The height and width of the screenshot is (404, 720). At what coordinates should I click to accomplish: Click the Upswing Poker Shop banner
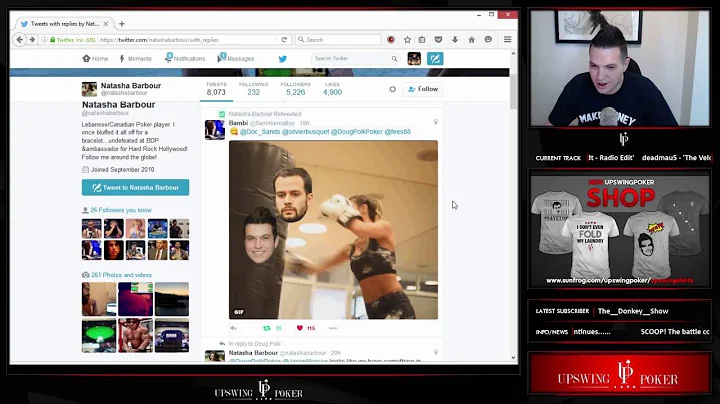[620, 230]
